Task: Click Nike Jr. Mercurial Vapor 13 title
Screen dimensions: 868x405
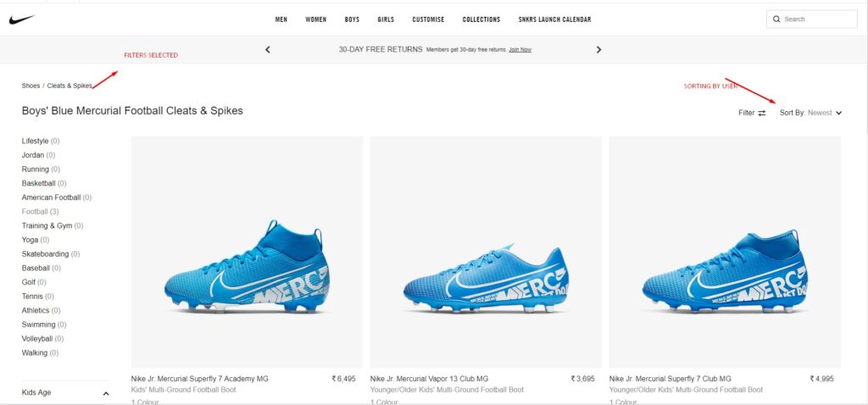Action: click(429, 379)
